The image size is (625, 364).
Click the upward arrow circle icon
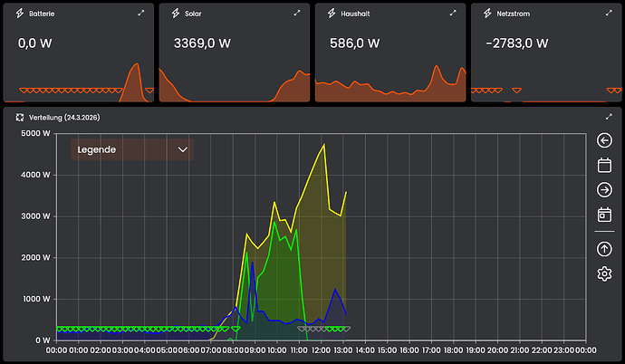point(605,249)
